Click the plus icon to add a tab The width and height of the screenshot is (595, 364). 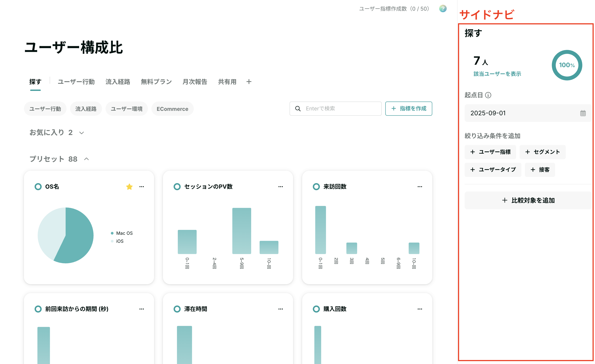click(x=249, y=82)
